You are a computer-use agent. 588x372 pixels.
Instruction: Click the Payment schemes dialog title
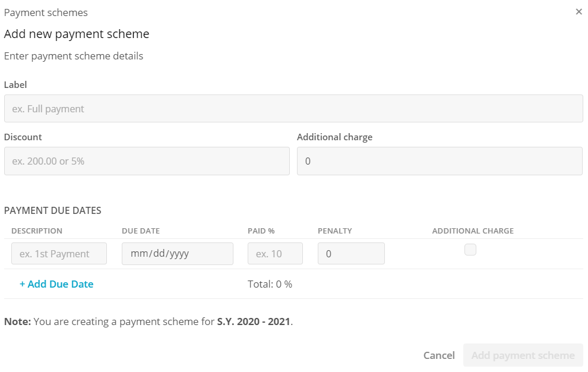click(46, 12)
